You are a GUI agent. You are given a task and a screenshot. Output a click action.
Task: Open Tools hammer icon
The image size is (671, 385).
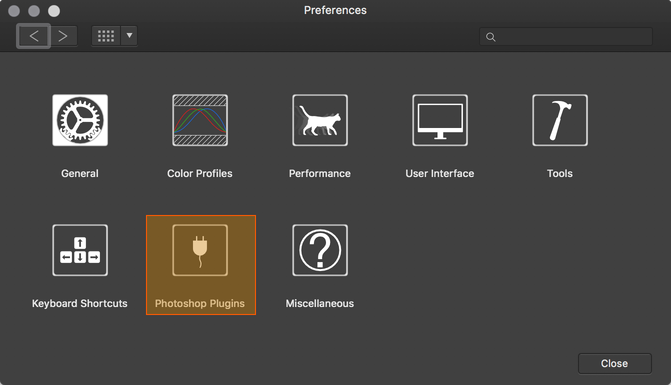pyautogui.click(x=560, y=120)
